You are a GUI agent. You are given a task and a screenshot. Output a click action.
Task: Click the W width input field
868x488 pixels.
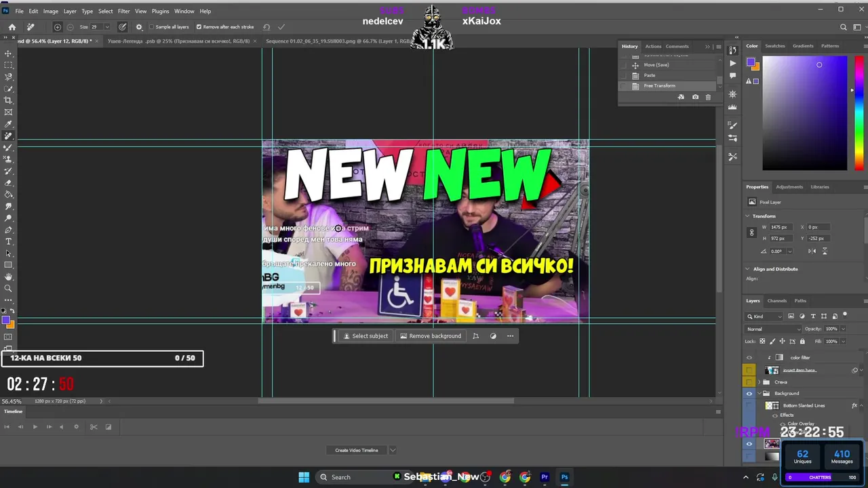tap(781, 227)
